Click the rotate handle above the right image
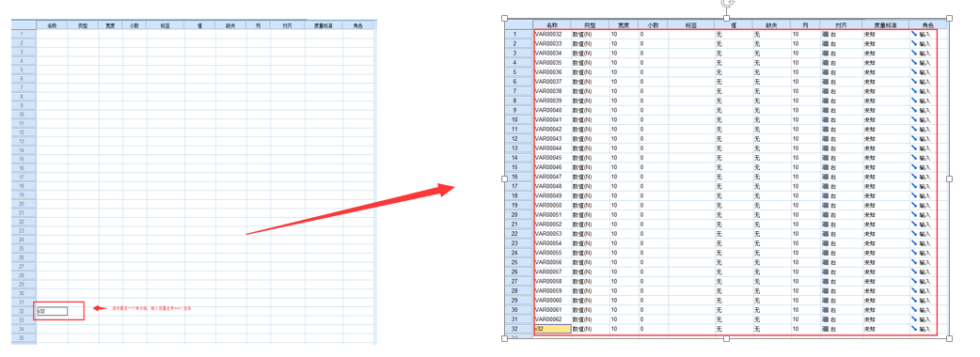980x357 pixels. point(726,3)
